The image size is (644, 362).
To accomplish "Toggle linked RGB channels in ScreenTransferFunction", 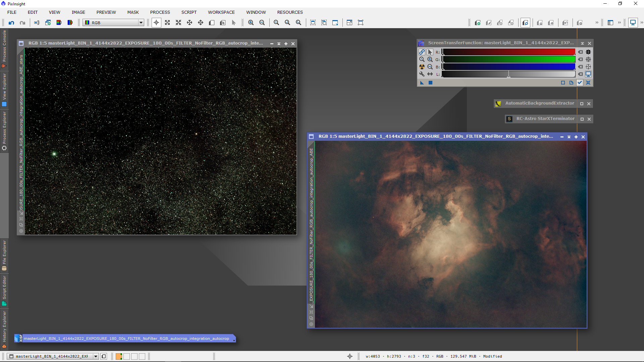I will point(422,52).
